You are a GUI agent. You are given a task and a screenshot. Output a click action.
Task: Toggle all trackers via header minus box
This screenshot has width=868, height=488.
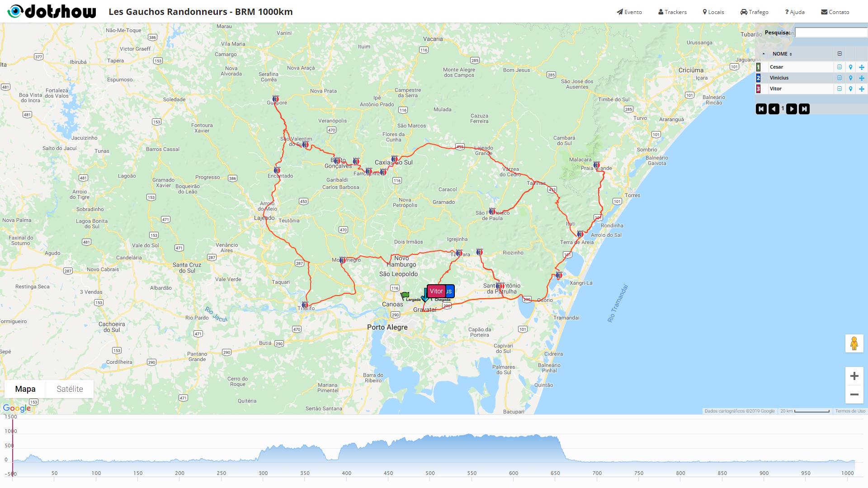tap(840, 54)
